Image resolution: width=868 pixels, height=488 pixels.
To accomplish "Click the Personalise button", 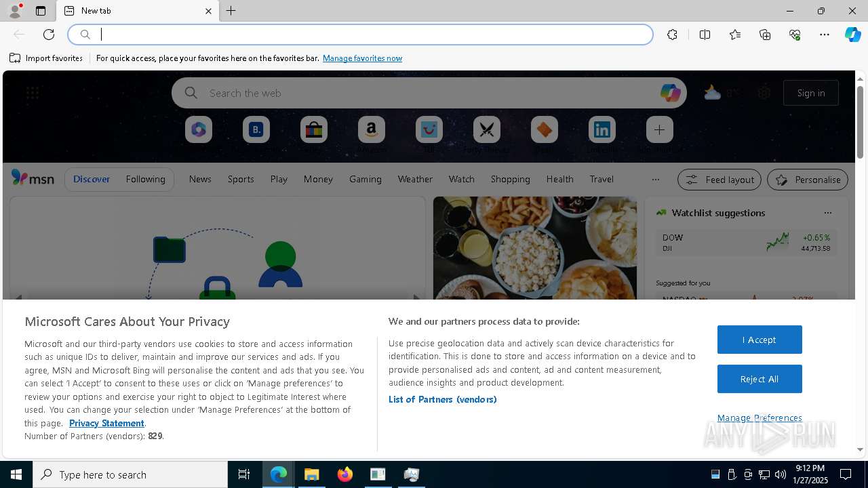I will (x=808, y=180).
